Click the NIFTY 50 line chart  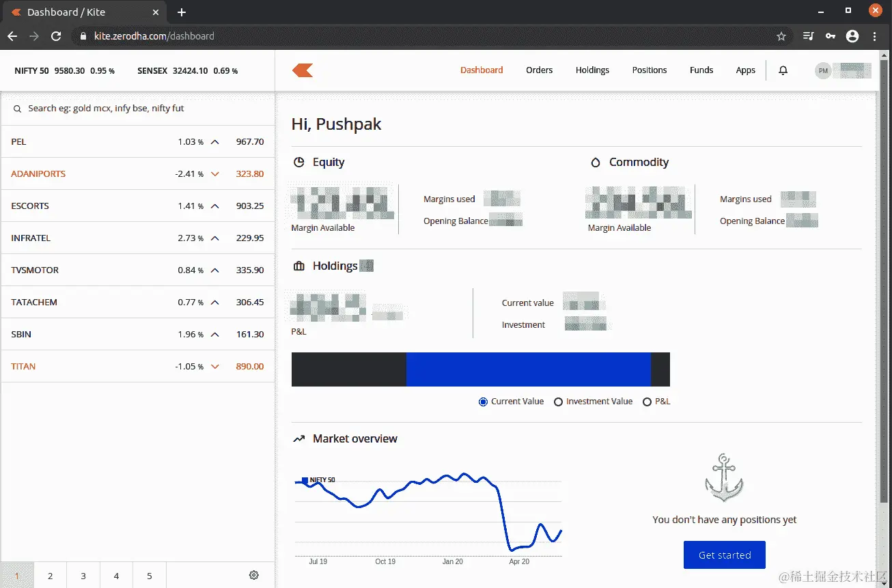(428, 512)
